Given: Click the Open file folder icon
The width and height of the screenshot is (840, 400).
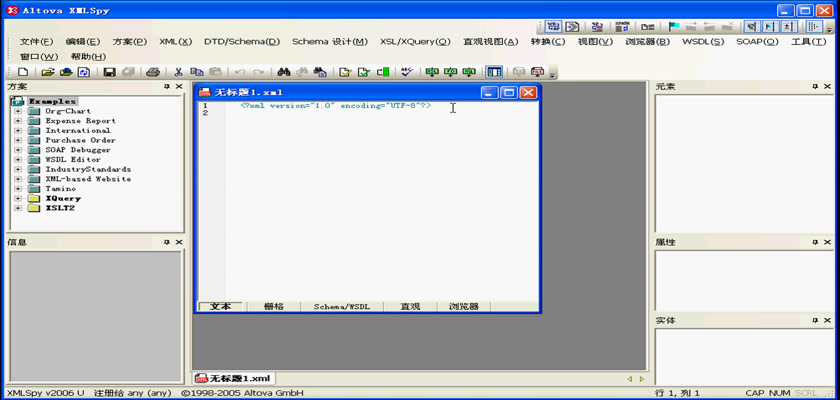Looking at the screenshot, I should click(48, 72).
